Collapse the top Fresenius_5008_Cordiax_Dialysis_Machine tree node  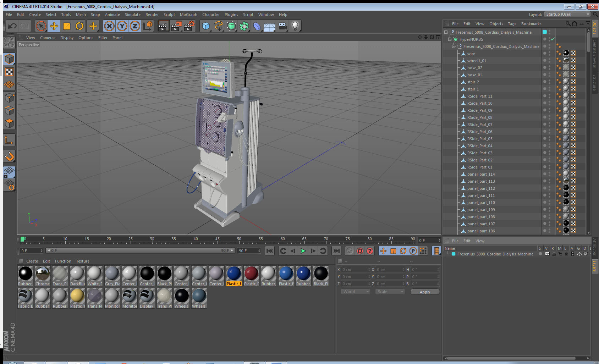tap(446, 32)
